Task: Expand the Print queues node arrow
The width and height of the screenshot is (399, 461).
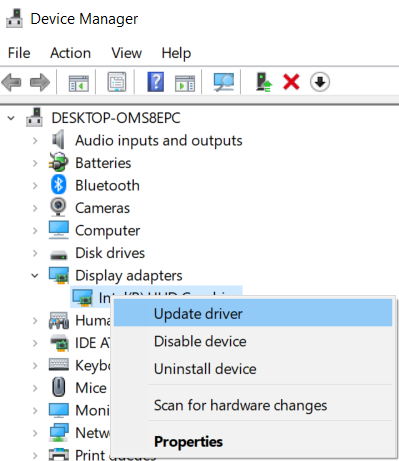Action: point(35,455)
